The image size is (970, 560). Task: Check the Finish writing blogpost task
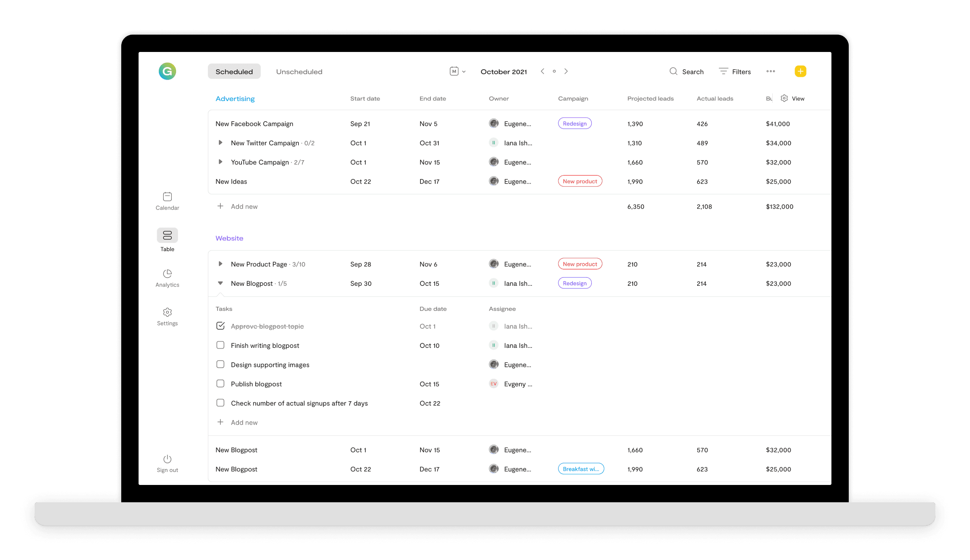coord(220,345)
